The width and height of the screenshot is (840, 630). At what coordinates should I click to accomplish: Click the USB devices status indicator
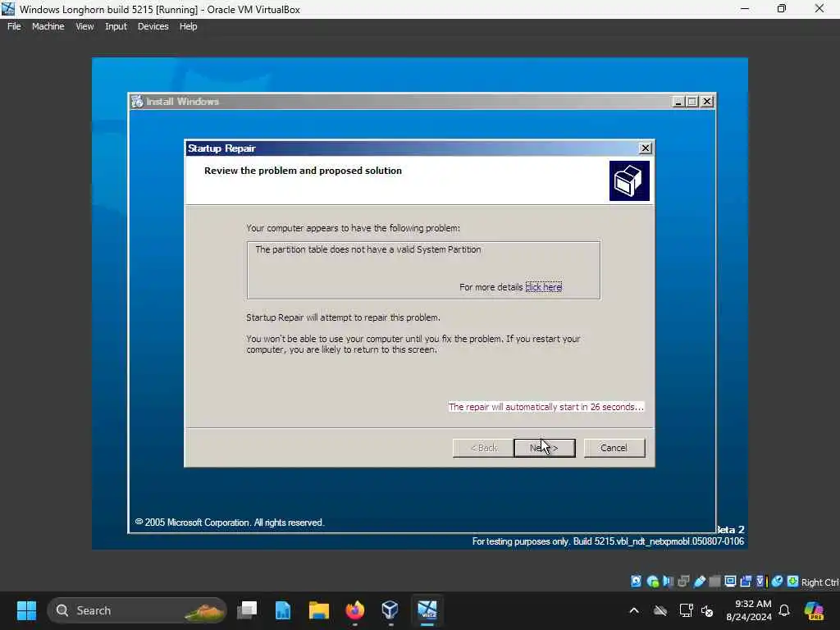[699, 582]
